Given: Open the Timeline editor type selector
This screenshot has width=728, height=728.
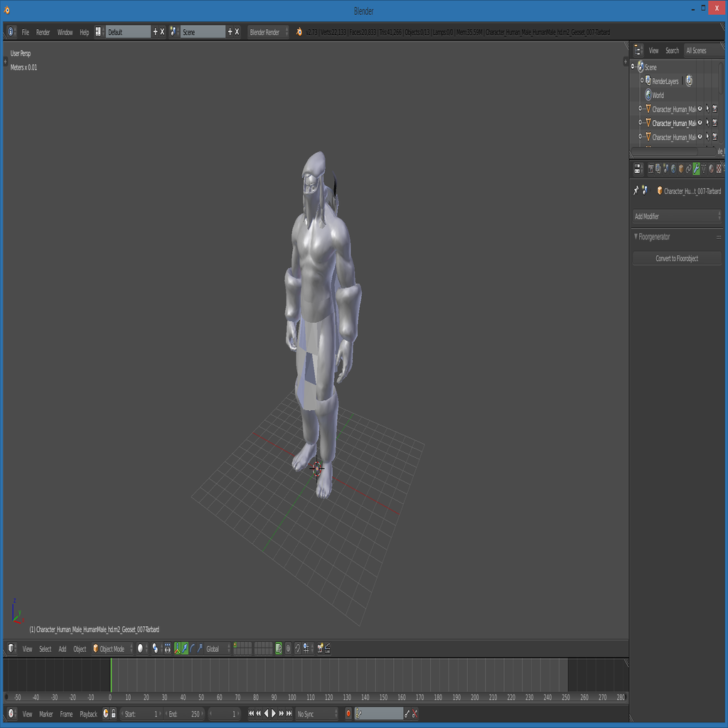Looking at the screenshot, I should (11, 714).
